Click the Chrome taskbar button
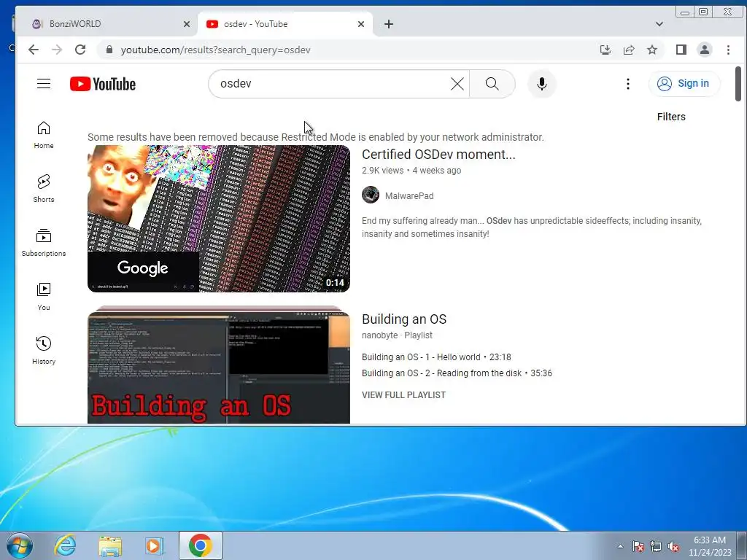The height and width of the screenshot is (560, 747). point(200,545)
